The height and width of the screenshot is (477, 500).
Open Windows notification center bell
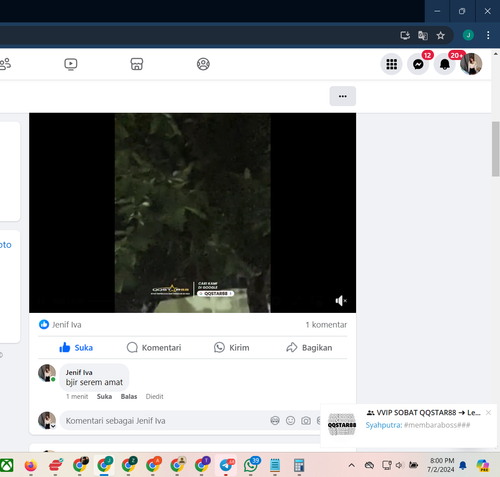click(463, 465)
